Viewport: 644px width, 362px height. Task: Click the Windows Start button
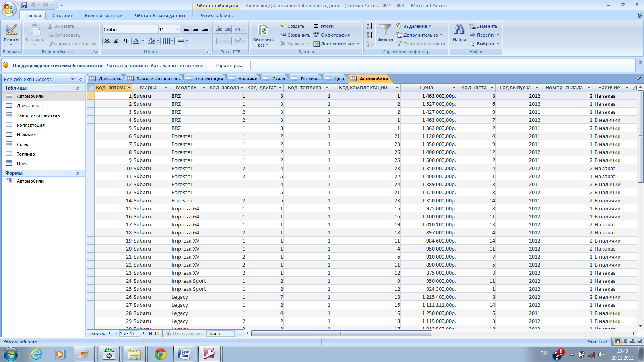coord(11,354)
